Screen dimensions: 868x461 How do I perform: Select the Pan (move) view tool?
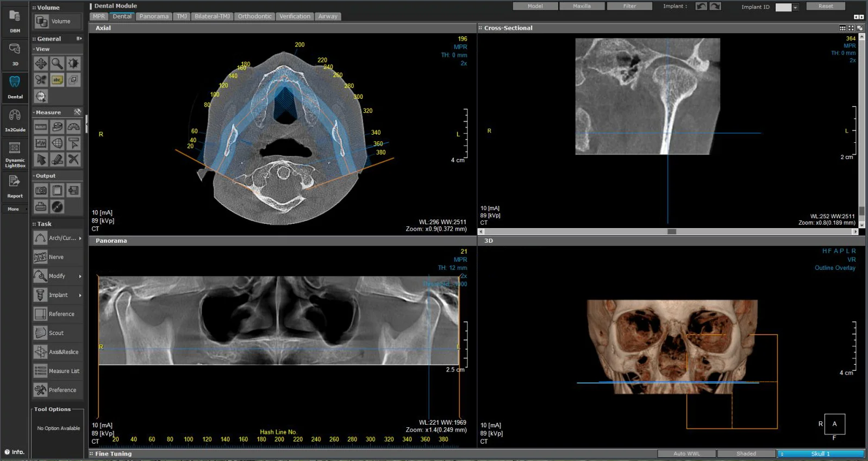click(41, 64)
